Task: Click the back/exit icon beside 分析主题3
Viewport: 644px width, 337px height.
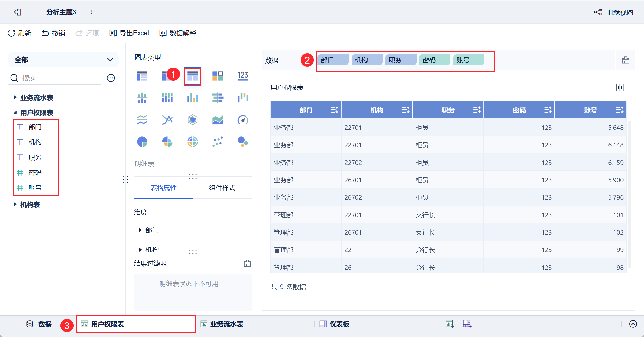Action: [x=18, y=12]
